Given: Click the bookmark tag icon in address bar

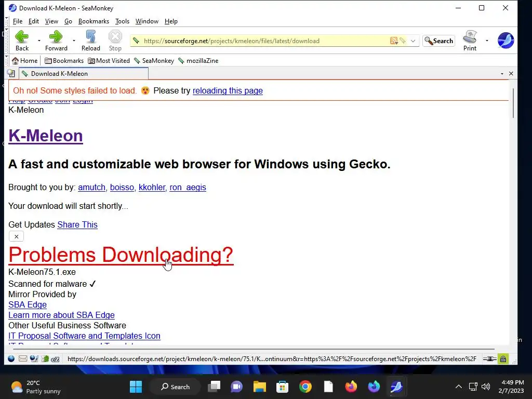Looking at the screenshot, I should (x=403, y=41).
